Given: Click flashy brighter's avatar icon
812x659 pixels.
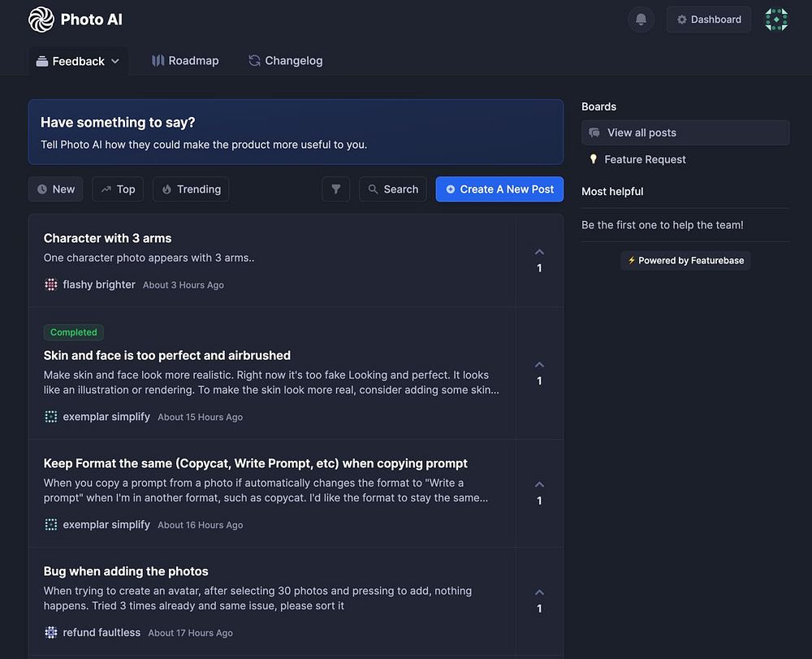Looking at the screenshot, I should tap(51, 284).
